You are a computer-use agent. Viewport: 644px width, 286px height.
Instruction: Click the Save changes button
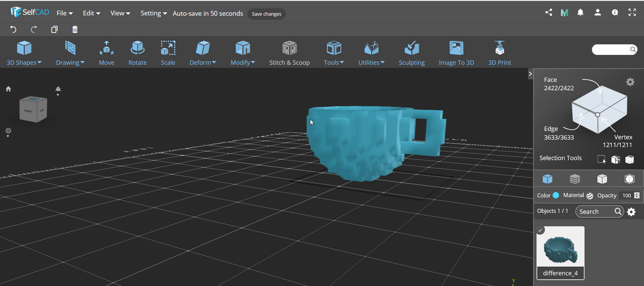click(x=267, y=14)
